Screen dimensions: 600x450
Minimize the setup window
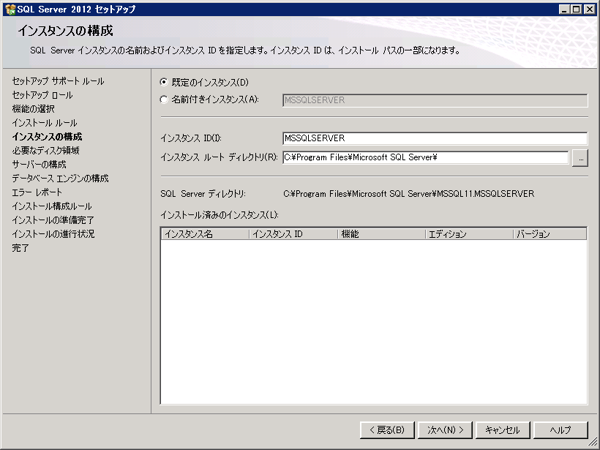tap(564, 9)
